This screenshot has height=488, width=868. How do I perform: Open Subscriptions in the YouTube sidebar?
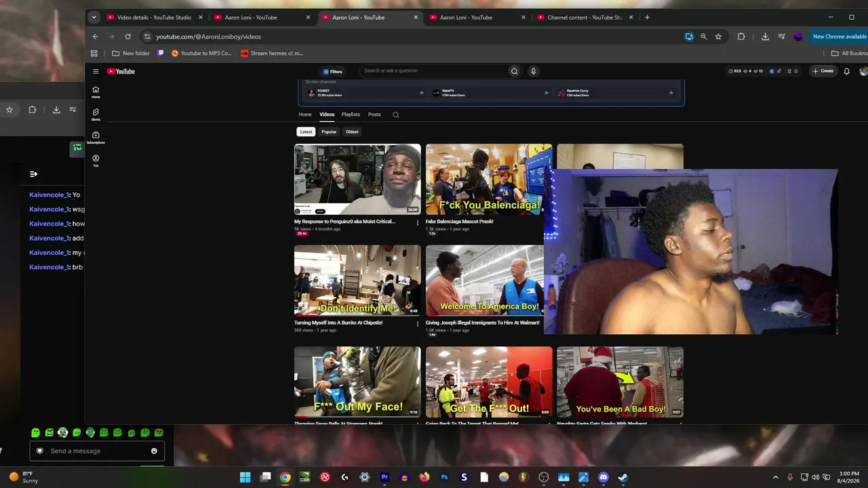pos(96,138)
